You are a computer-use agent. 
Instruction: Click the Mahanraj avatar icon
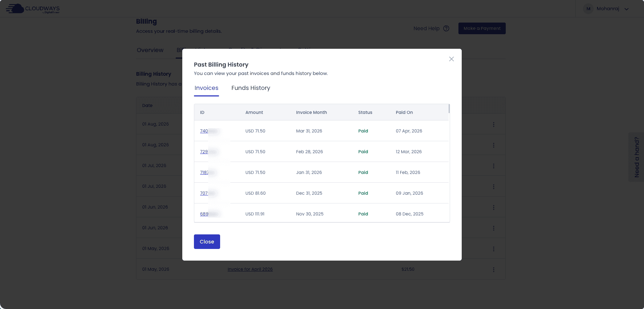pyautogui.click(x=588, y=9)
